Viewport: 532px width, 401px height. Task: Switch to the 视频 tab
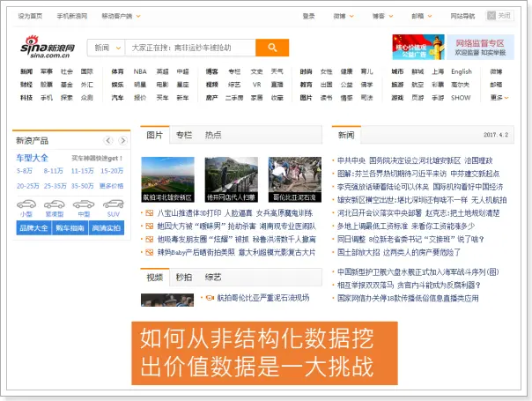point(155,278)
